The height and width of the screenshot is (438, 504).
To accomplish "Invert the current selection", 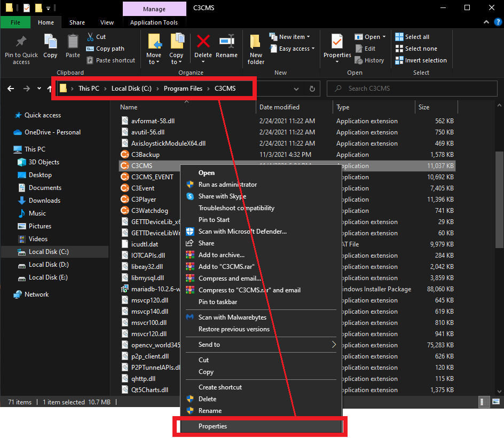I will tap(421, 60).
